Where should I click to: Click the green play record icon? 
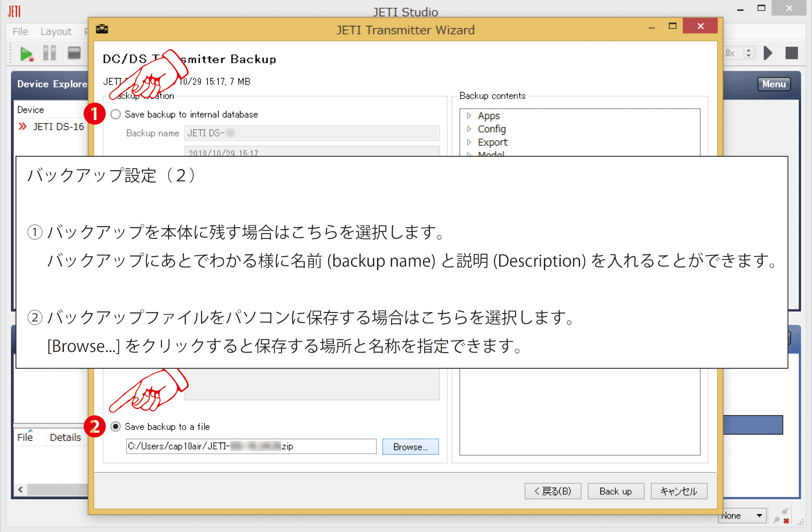(x=27, y=54)
